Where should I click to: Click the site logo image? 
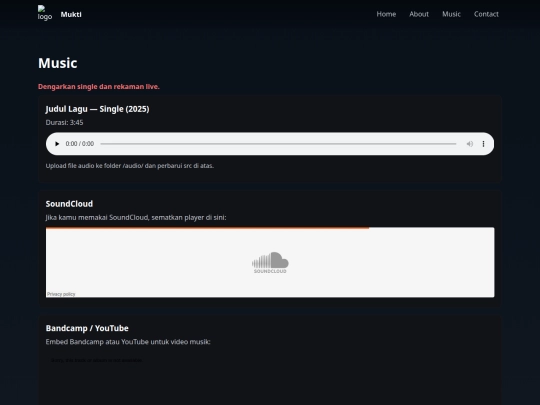click(45, 13)
